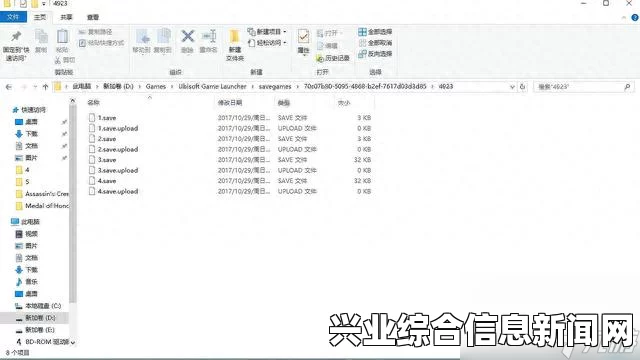The image size is (640, 360).
Task: Click the Rename (重命名) icon
Action: tap(209, 36)
